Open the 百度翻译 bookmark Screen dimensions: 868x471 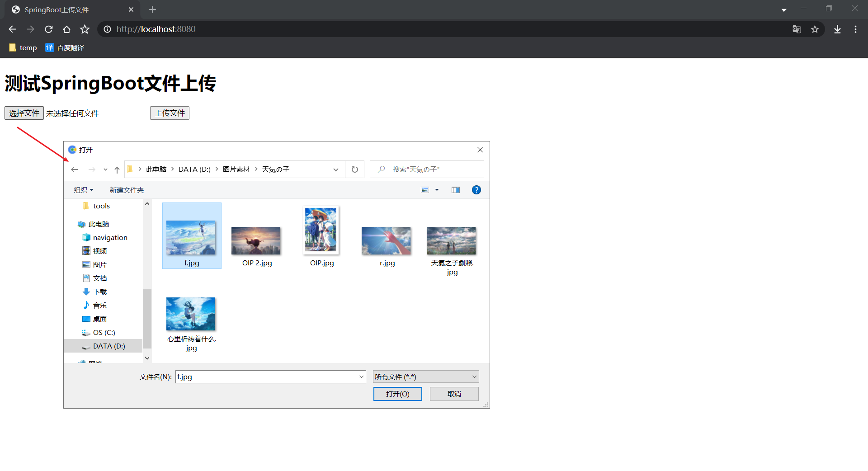coord(65,47)
